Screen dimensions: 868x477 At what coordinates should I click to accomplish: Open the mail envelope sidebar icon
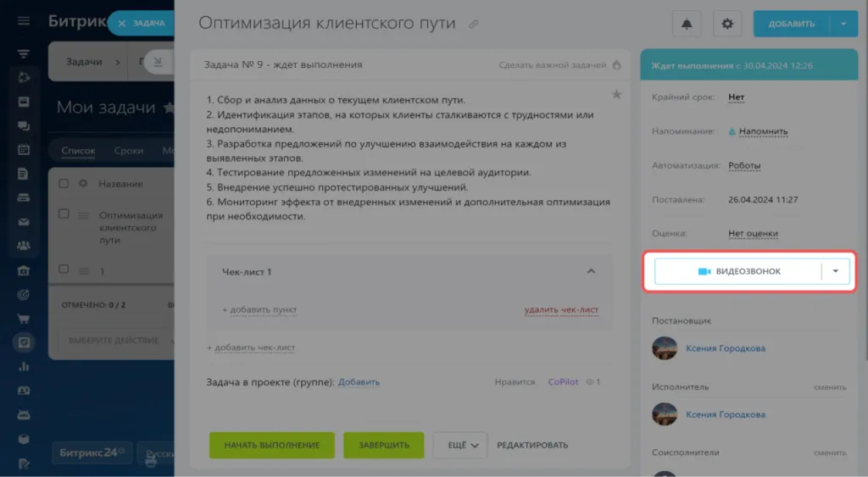(x=23, y=222)
